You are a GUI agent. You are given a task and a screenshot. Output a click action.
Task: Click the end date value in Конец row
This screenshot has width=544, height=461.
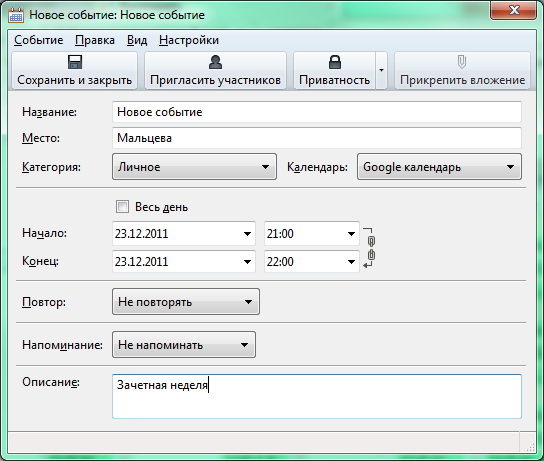pos(142,262)
